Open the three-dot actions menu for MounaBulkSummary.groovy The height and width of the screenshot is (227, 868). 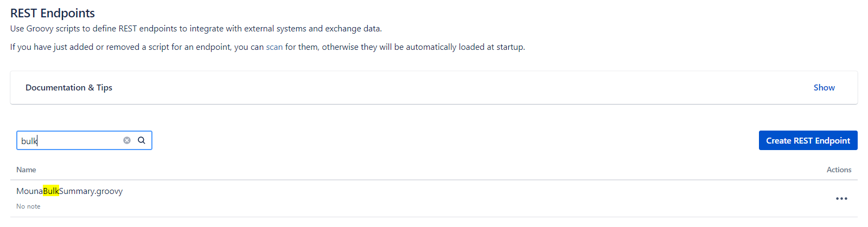841,199
